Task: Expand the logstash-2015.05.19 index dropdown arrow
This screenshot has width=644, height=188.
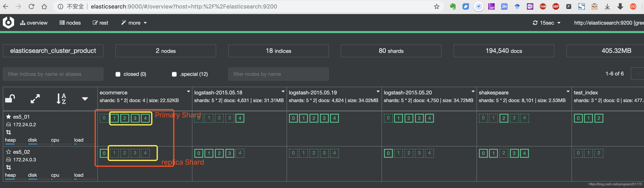Action: 378,92
